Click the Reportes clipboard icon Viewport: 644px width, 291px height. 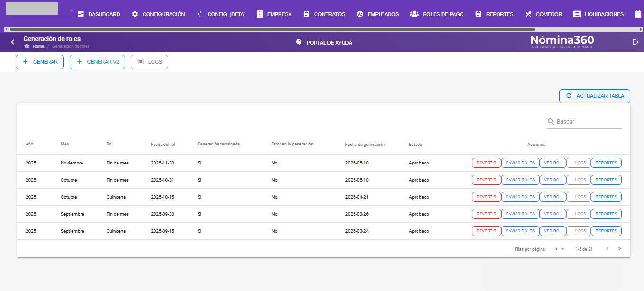(479, 14)
